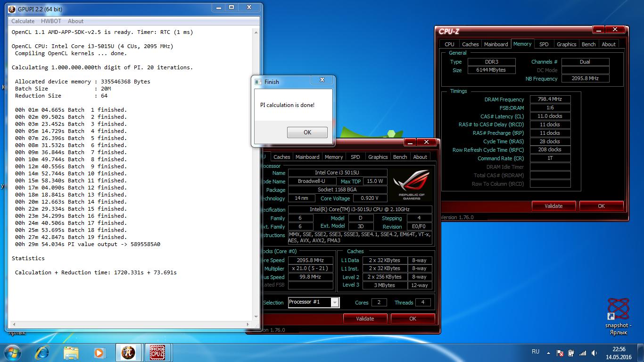Click the GPUPI title bar app icon
The width and height of the screenshot is (644, 362).
coord(12,9)
